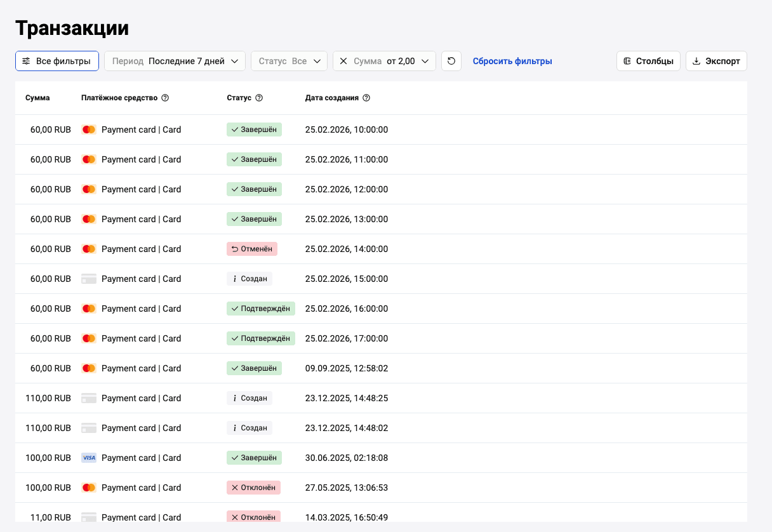Image resolution: width=772 pixels, height=532 pixels.
Task: Open the Столбцы columns settings
Action: (649, 61)
